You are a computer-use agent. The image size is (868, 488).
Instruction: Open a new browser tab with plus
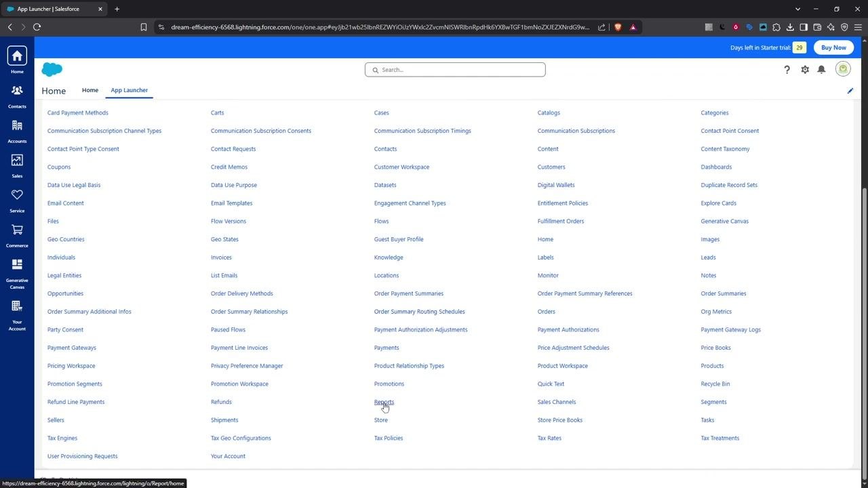coord(117,9)
